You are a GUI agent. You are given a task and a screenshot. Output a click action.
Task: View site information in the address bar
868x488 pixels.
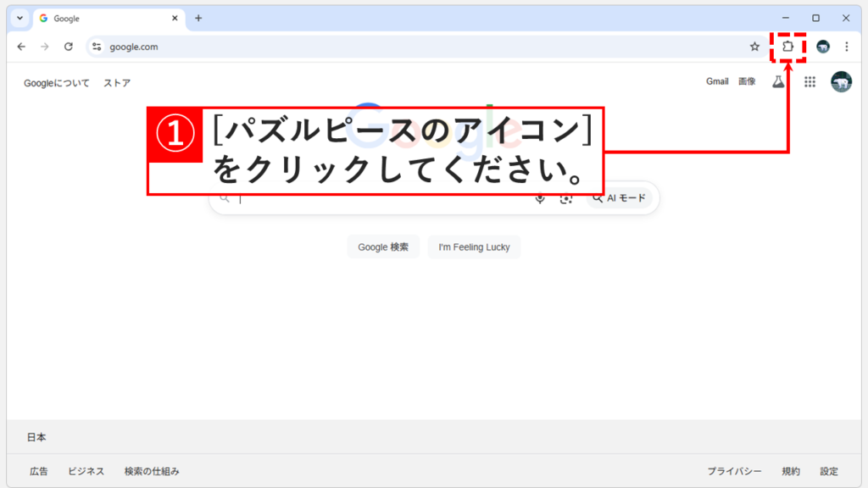click(97, 47)
